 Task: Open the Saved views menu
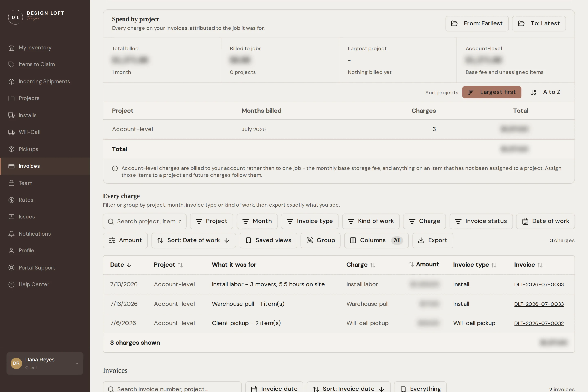(x=268, y=241)
